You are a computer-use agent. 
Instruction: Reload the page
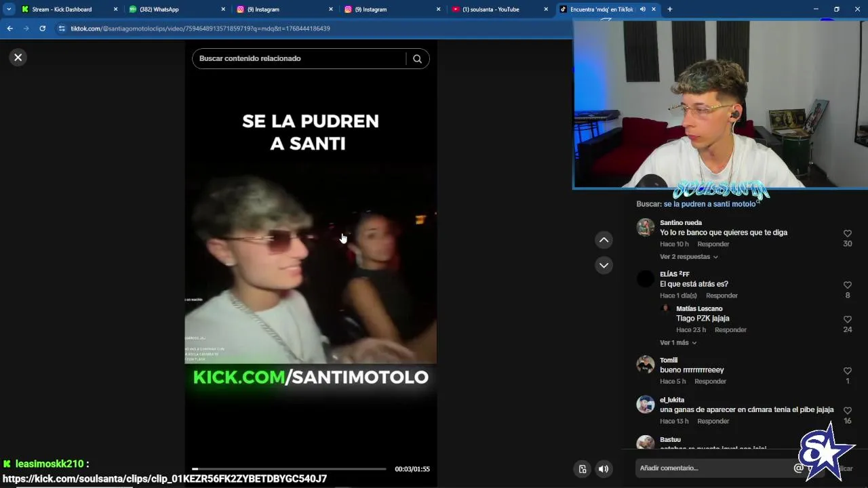42,28
